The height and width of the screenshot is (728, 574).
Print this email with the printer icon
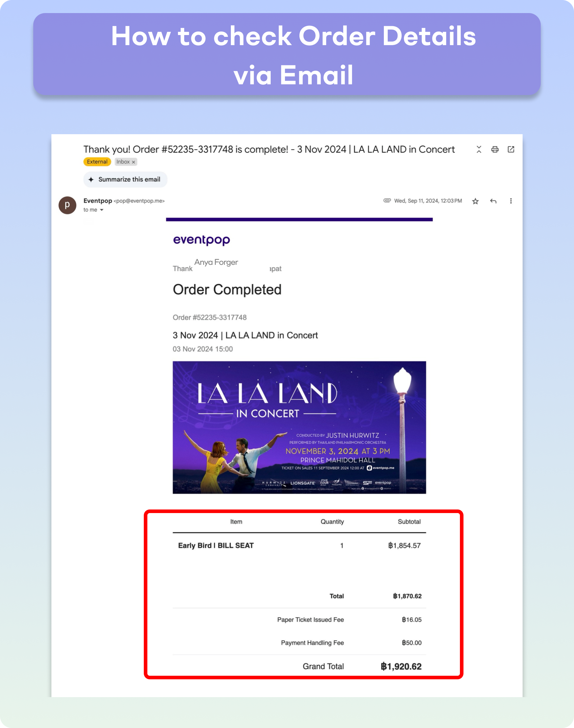pyautogui.click(x=495, y=149)
